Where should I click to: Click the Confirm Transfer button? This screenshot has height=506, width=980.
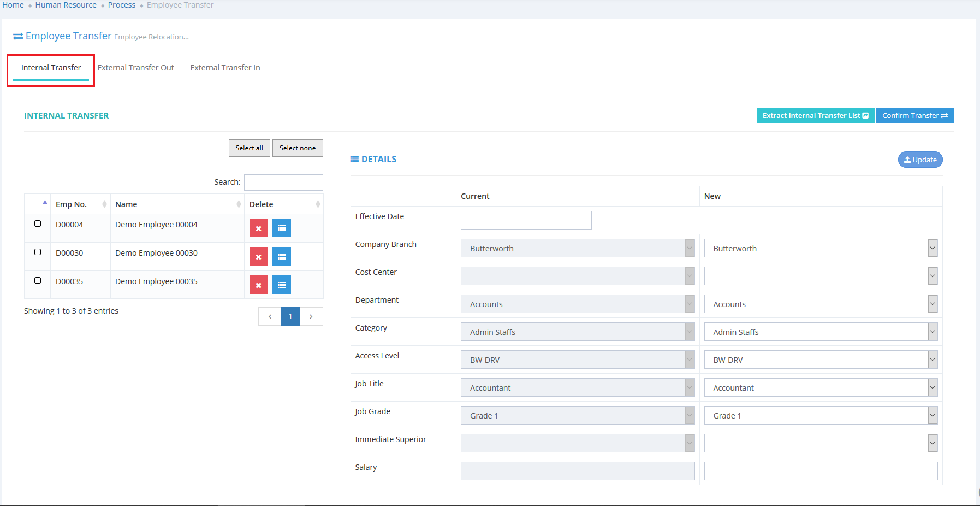tap(914, 116)
